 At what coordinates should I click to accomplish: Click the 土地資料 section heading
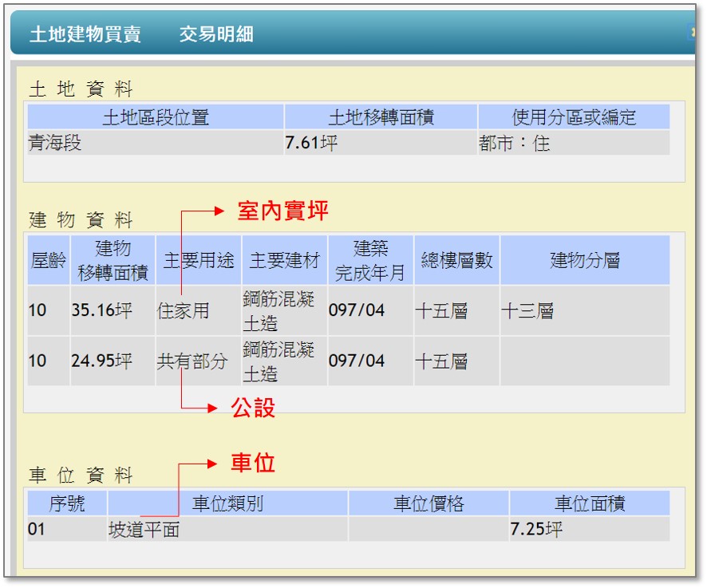tap(81, 89)
